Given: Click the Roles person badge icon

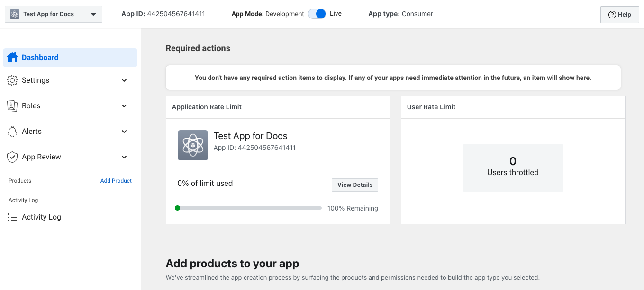Looking at the screenshot, I should point(12,106).
